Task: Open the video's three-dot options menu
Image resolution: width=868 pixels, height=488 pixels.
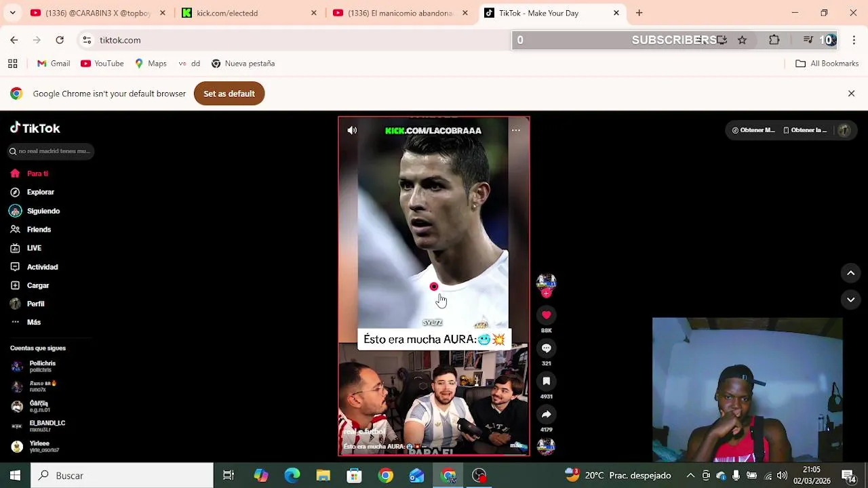Action: click(x=516, y=130)
